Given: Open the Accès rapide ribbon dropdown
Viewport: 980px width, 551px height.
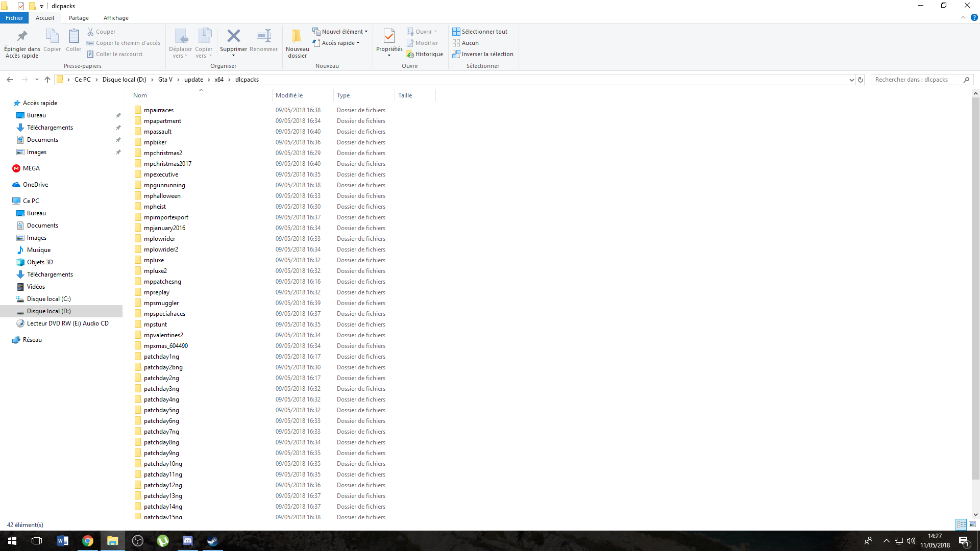Looking at the screenshot, I should tap(336, 43).
